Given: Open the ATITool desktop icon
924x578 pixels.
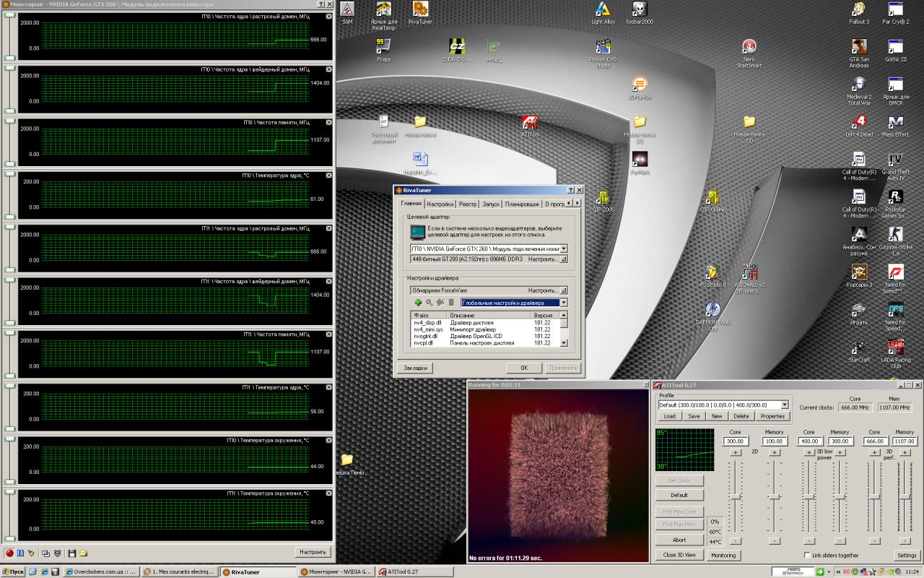Looking at the screenshot, I should (x=530, y=126).
